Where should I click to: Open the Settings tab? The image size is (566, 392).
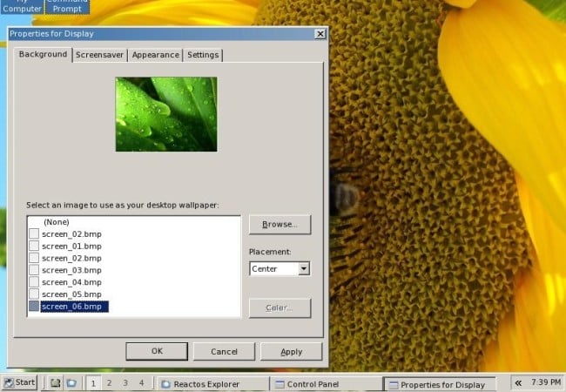click(203, 55)
